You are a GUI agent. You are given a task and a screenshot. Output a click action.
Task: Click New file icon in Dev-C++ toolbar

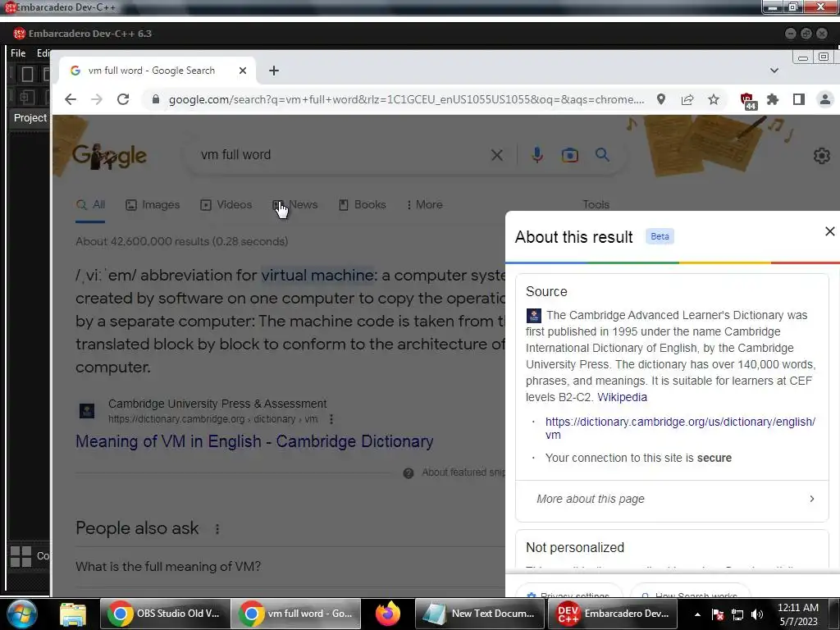pos(27,74)
